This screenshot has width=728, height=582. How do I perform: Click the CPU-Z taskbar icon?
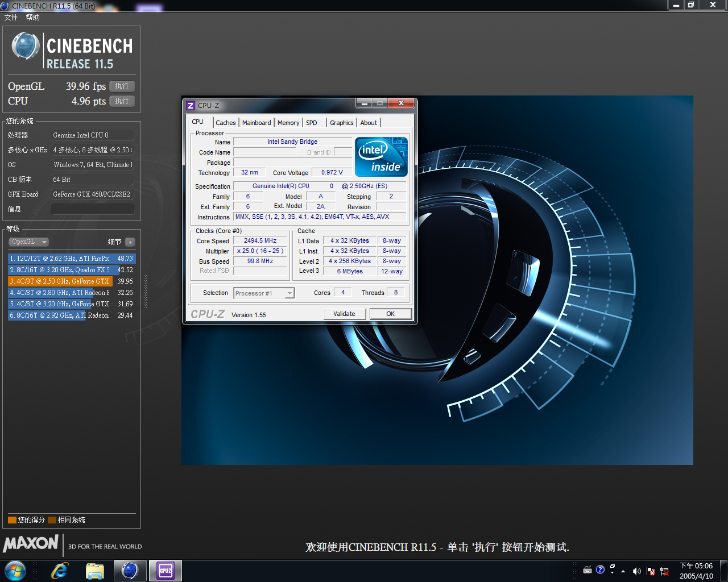click(166, 571)
